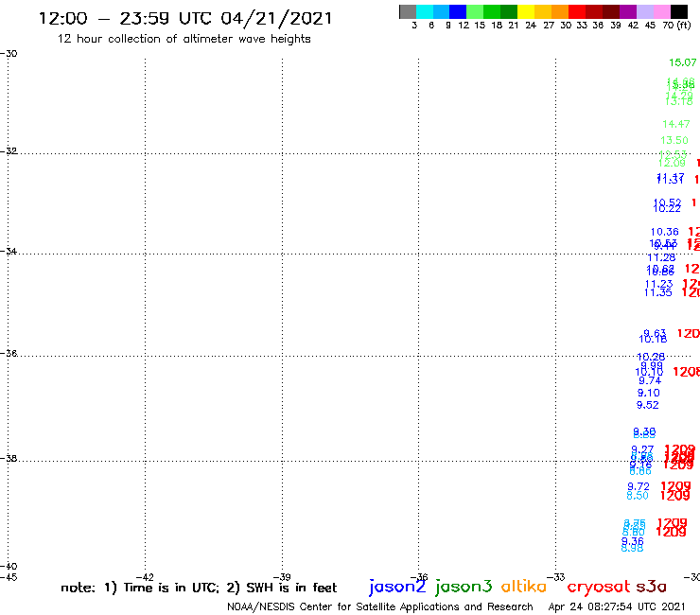
Task: Click the corner axis label -45
Action: click(9, 577)
